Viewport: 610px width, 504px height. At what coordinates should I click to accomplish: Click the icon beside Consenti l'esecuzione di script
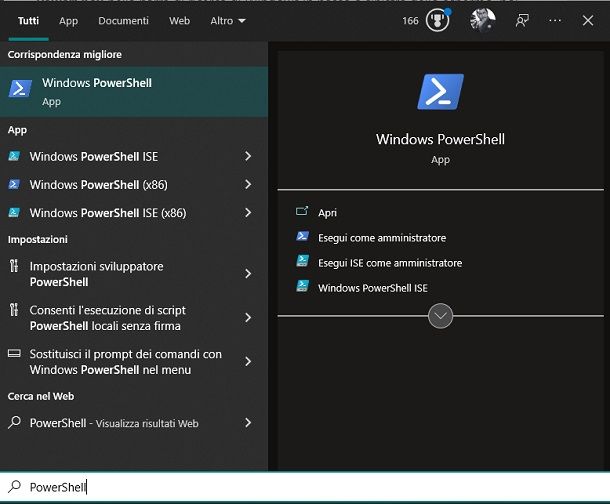pos(14,310)
